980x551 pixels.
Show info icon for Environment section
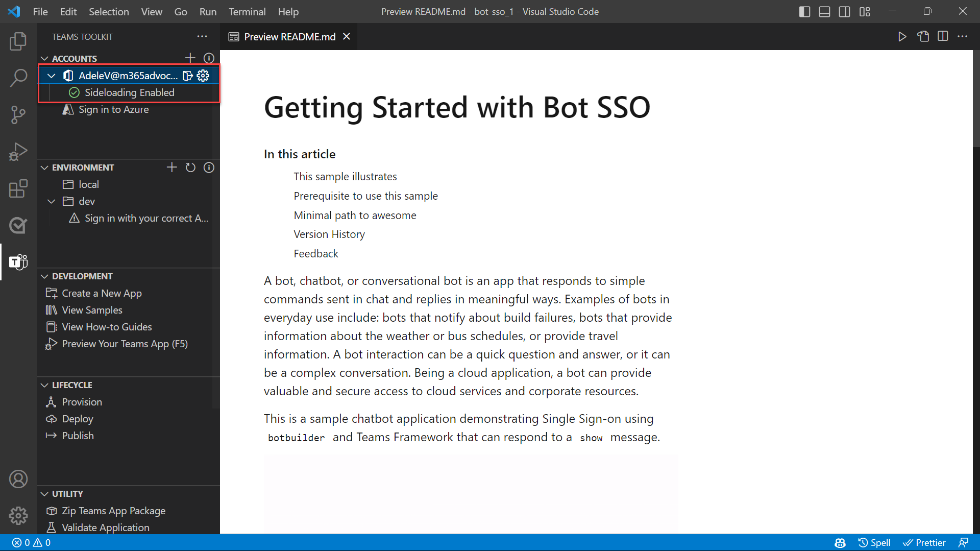pos(209,167)
